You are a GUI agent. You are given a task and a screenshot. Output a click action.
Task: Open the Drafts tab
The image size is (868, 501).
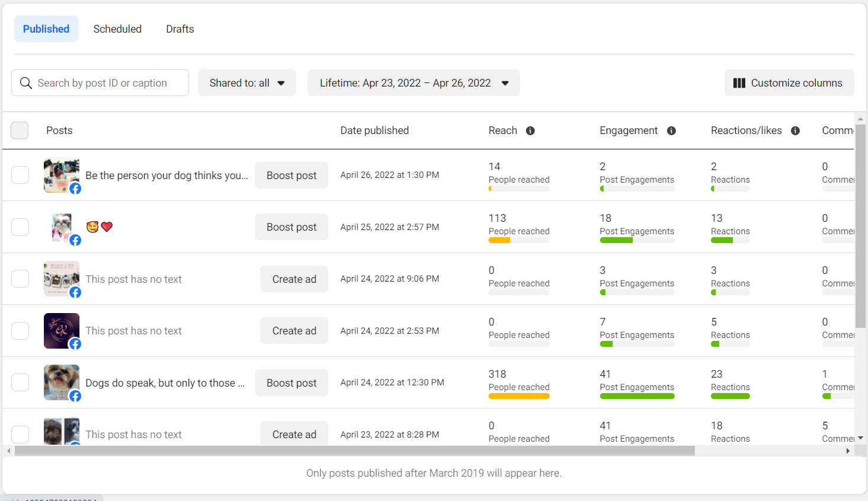coord(180,29)
